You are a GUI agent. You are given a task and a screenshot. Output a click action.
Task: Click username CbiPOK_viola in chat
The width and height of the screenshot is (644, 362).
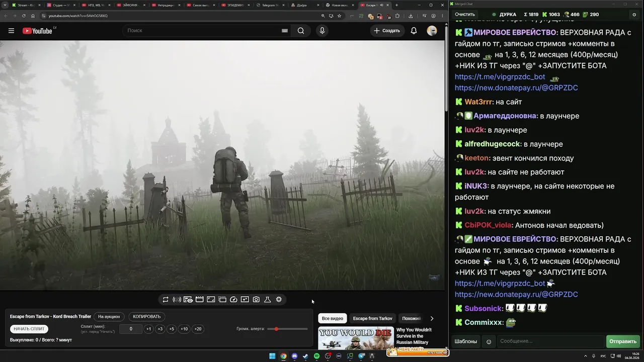click(488, 225)
